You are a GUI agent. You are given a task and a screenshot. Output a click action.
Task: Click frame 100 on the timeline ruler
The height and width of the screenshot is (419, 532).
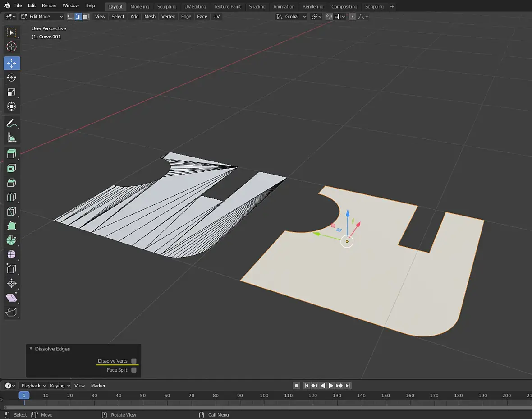pos(264,396)
